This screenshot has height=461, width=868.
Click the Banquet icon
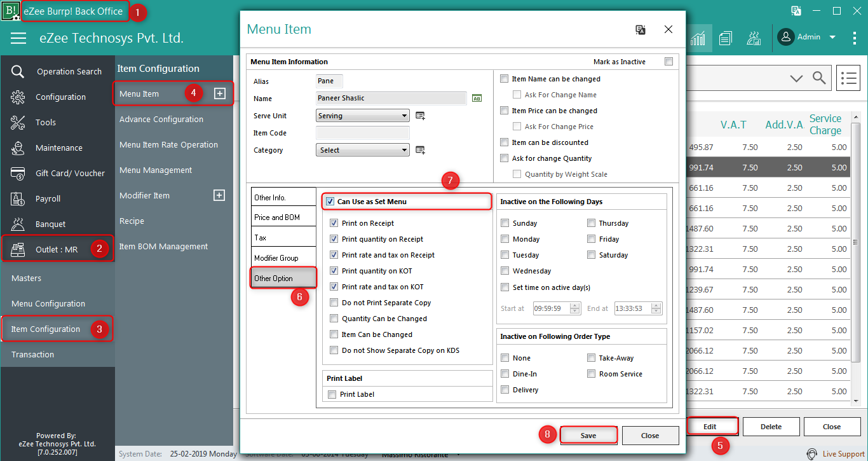click(18, 224)
